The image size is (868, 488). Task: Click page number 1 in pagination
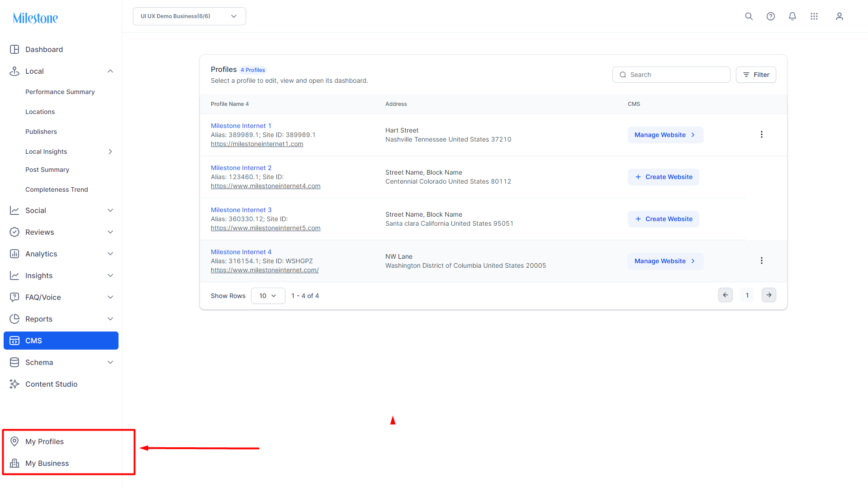tap(747, 295)
